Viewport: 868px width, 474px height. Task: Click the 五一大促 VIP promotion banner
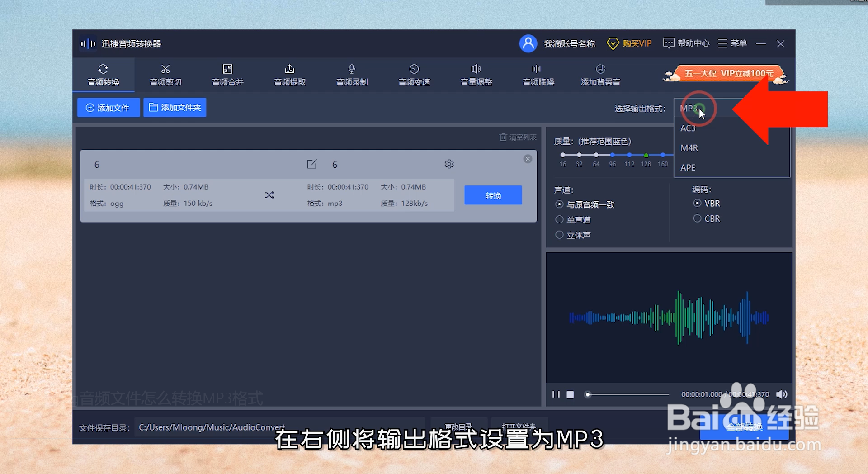726,74
